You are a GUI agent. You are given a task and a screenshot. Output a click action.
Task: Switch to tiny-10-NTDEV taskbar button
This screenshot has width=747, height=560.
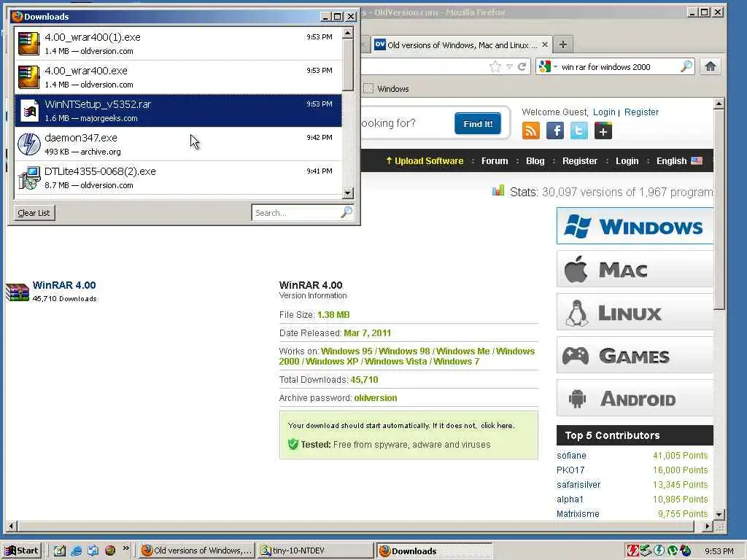point(315,551)
